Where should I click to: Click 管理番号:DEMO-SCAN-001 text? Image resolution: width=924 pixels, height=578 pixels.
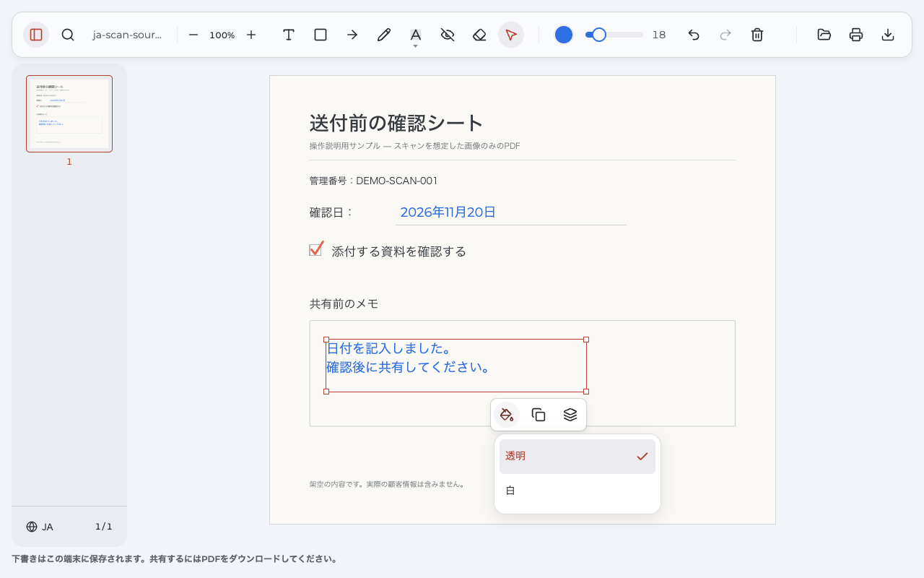(x=373, y=181)
